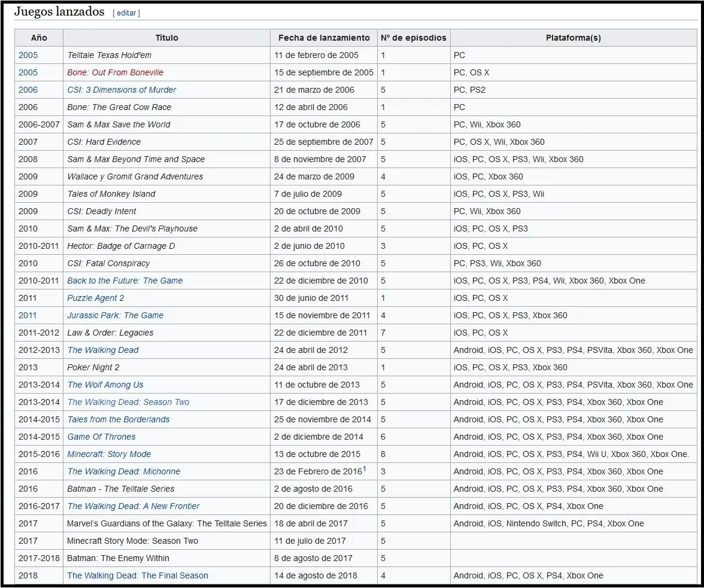Click the 'Juegos lanzados' section heading
This screenshot has width=704, height=588.
point(59,11)
